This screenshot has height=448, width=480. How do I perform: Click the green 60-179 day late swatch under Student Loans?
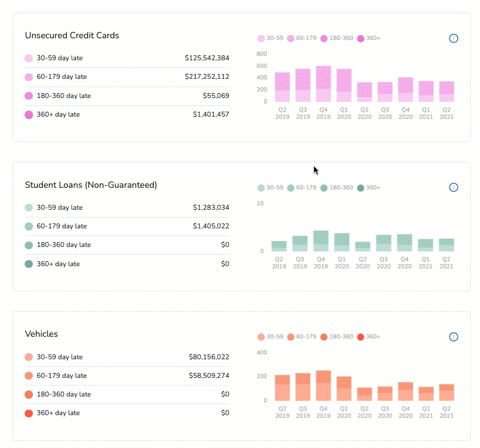click(29, 226)
